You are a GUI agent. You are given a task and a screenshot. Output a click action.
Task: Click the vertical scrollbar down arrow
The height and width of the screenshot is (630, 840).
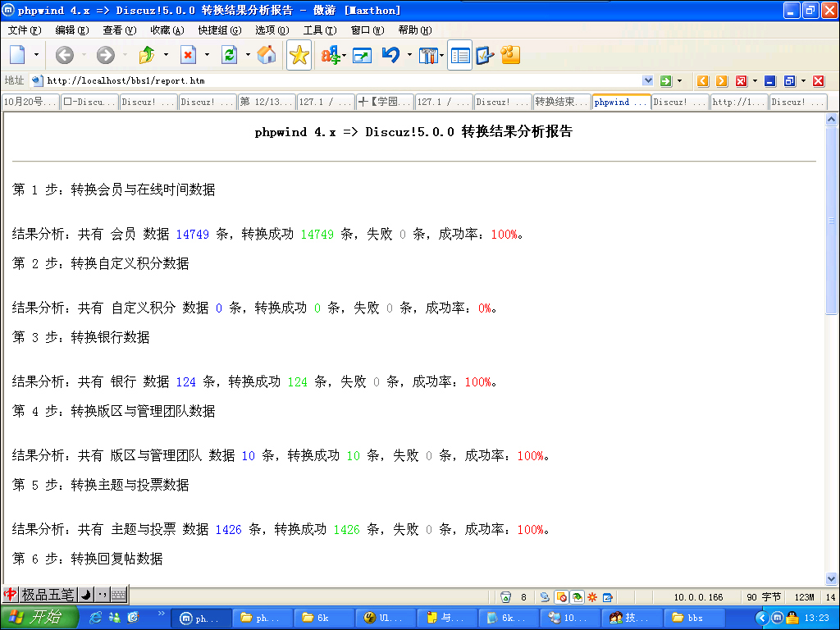coord(832,578)
